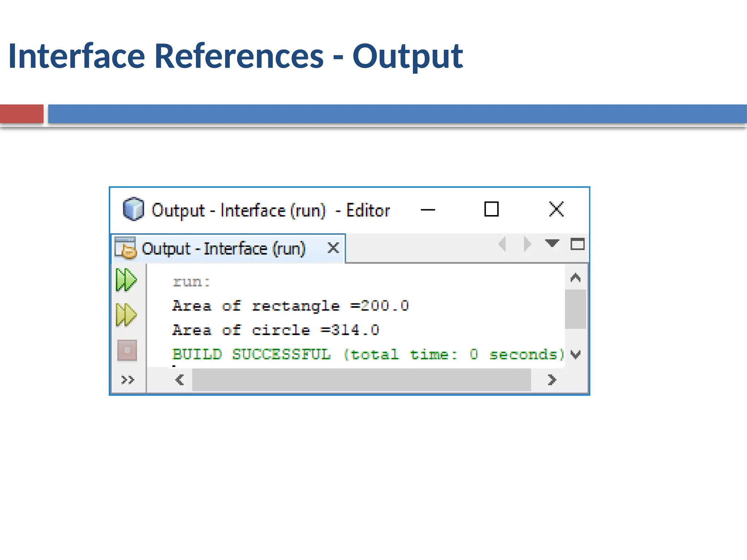This screenshot has width=747, height=560.
Task: Click the vertical scrollbar up arrow
Action: pos(576,278)
